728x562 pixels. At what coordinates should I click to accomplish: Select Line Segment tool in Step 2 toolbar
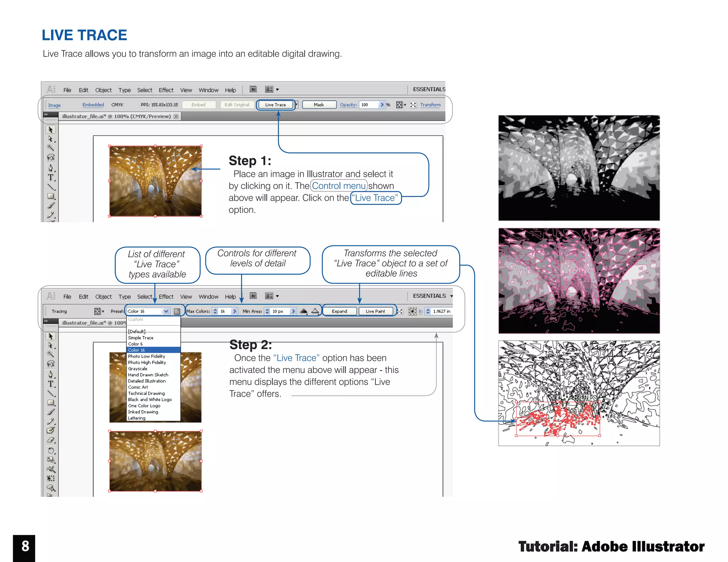point(51,394)
